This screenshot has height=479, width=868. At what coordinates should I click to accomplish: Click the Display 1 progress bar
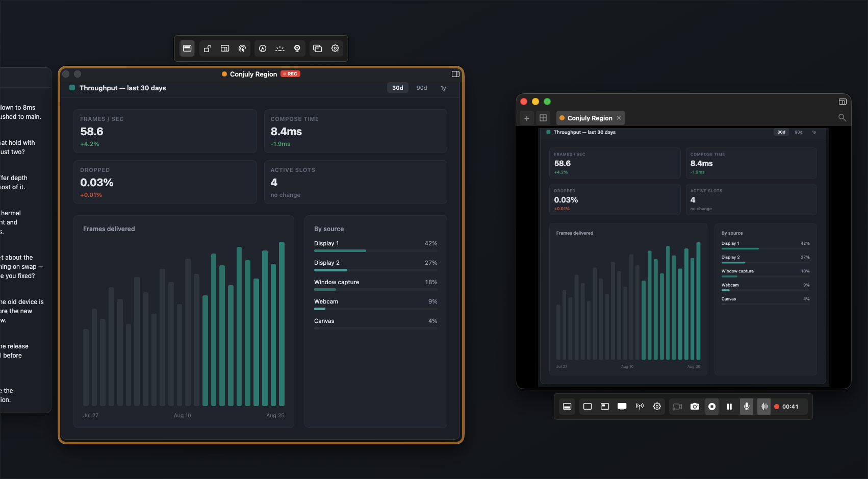[x=376, y=251]
